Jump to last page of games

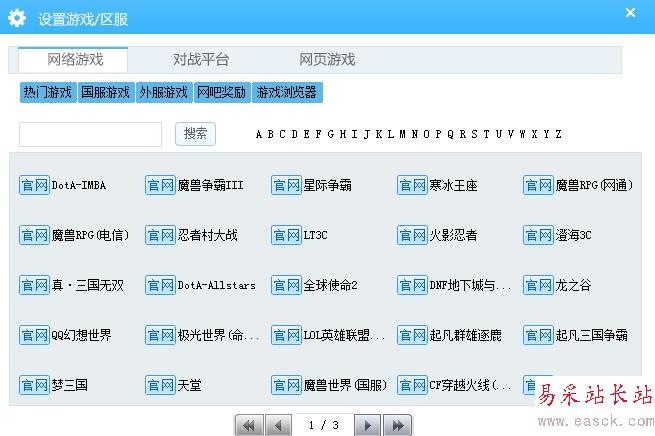pyautogui.click(x=398, y=426)
